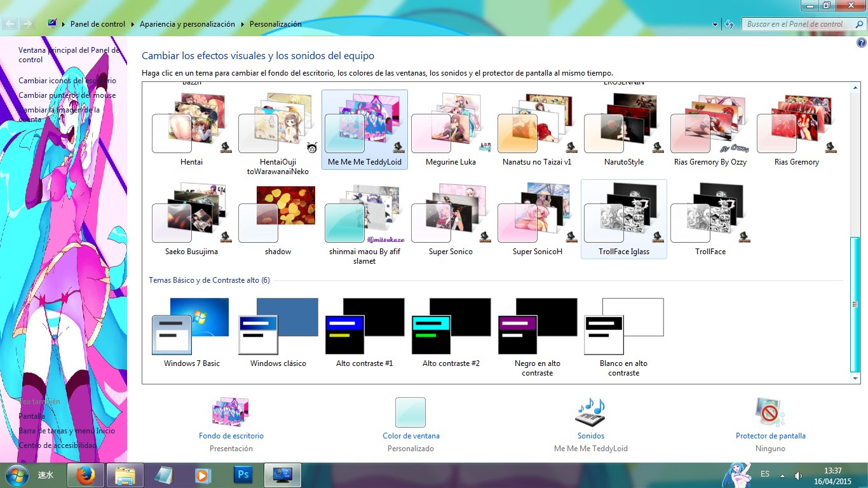Click the theme list scrollbar up arrow
Image resolution: width=868 pixels, height=488 pixels.
click(x=855, y=87)
